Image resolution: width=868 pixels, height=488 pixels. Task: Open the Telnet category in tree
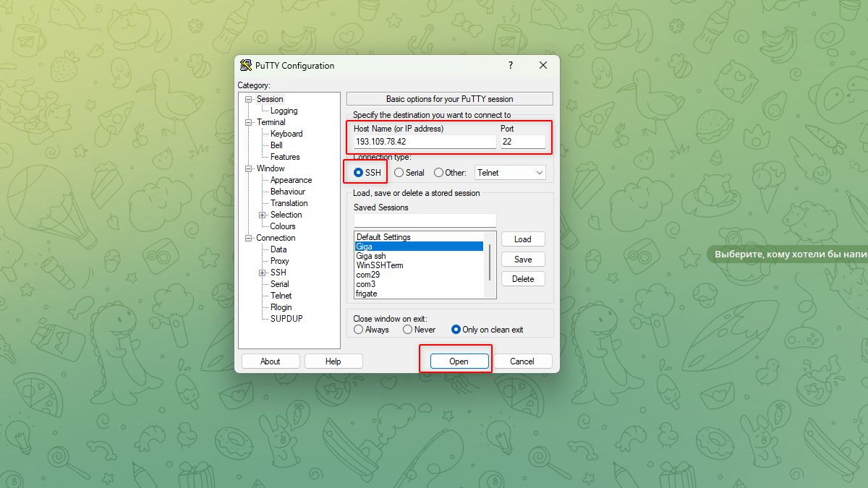[x=281, y=296]
